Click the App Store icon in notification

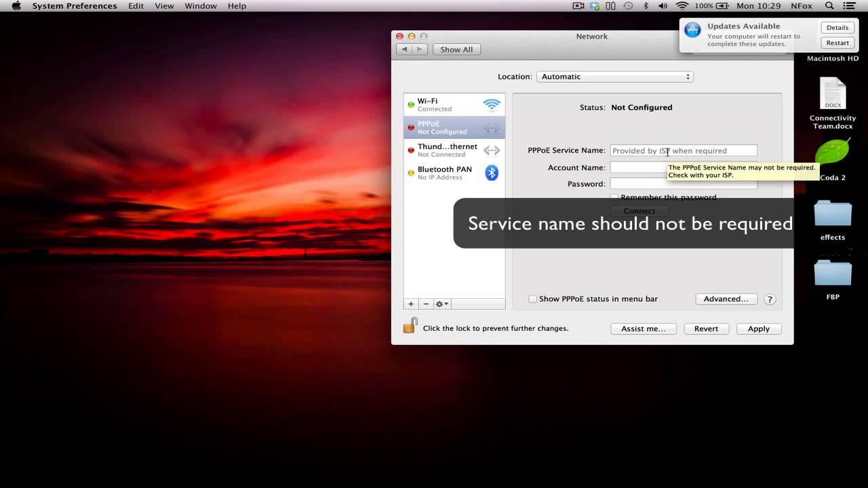pos(692,30)
